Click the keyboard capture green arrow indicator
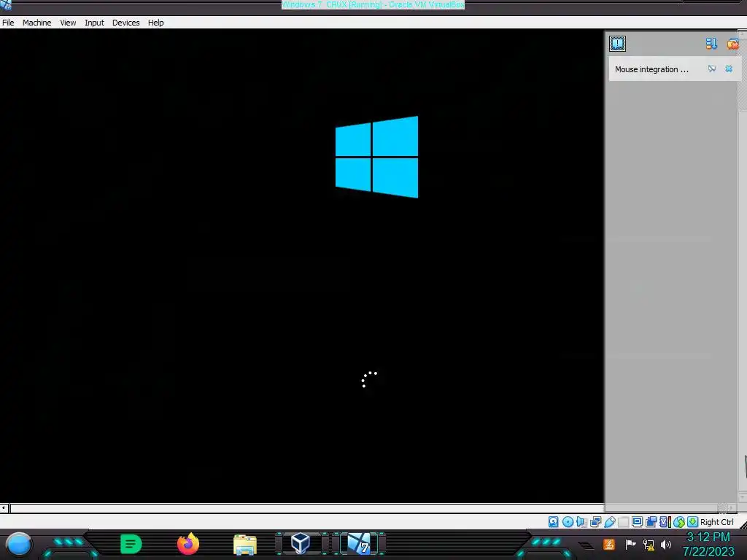This screenshot has height=560, width=747. point(692,522)
